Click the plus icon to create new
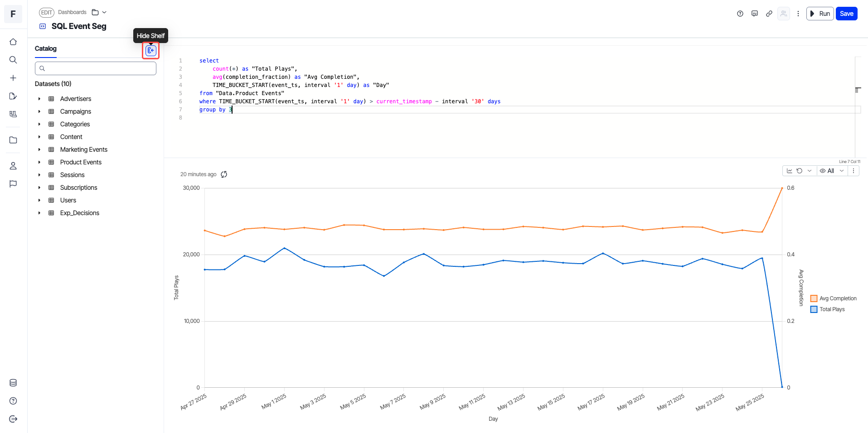 coord(13,78)
